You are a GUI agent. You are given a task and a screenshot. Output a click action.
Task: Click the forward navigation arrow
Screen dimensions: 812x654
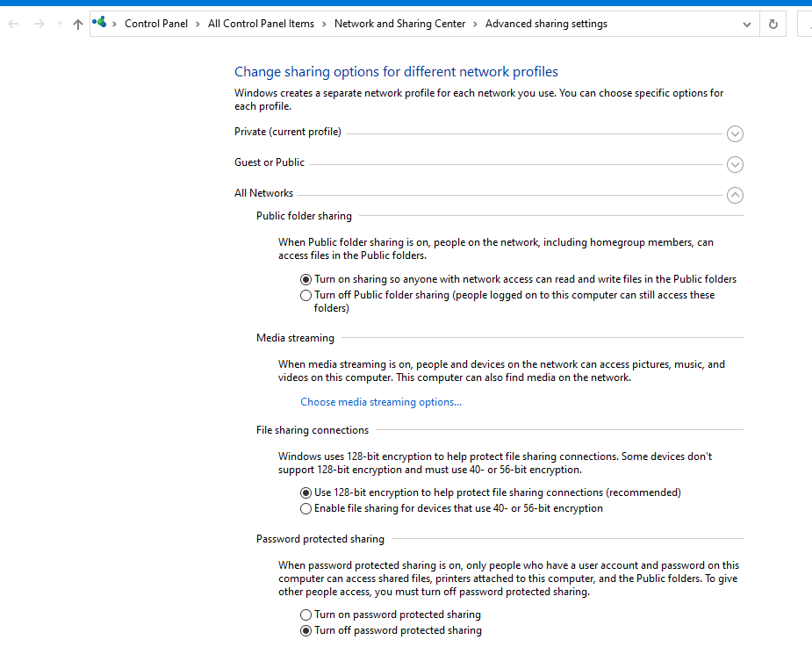pos(39,24)
